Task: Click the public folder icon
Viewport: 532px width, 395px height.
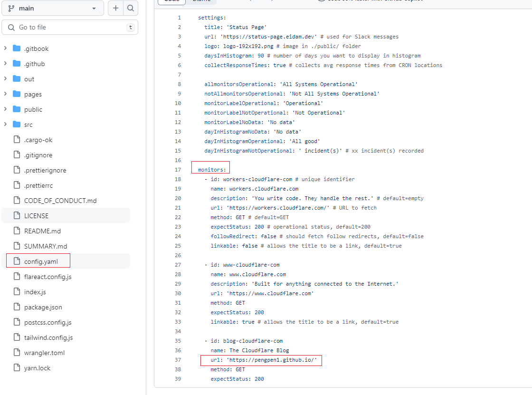Action: coord(17,109)
